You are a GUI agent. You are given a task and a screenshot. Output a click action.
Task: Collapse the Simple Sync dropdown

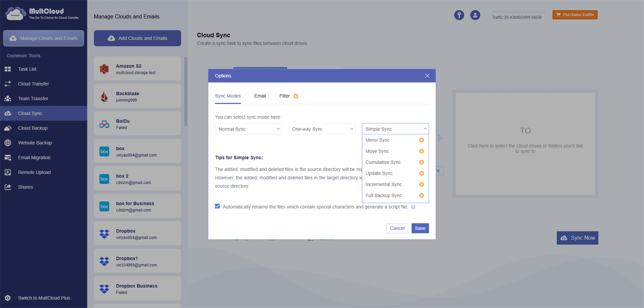tap(395, 129)
